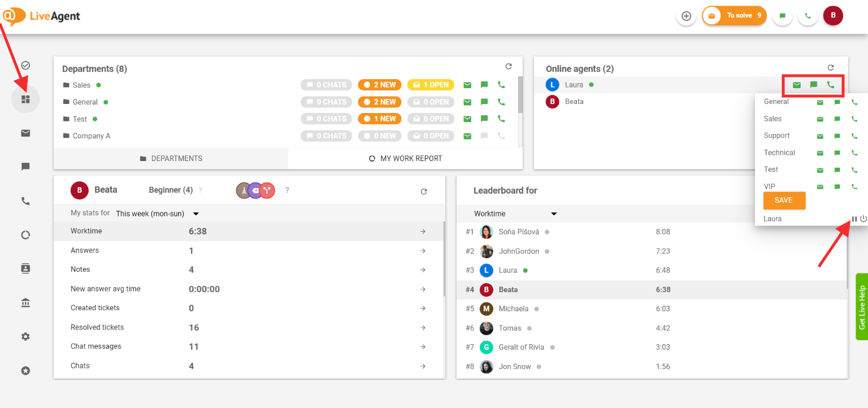
Task: Open the Leaderboard Worktime dropdown
Action: (515, 214)
